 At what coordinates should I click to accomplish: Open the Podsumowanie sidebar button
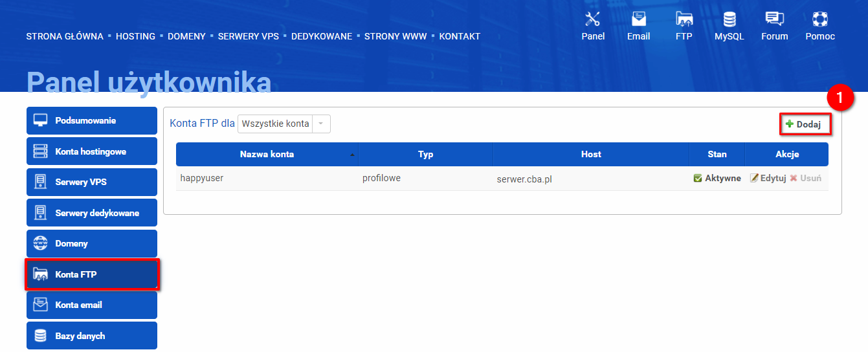[x=92, y=120]
